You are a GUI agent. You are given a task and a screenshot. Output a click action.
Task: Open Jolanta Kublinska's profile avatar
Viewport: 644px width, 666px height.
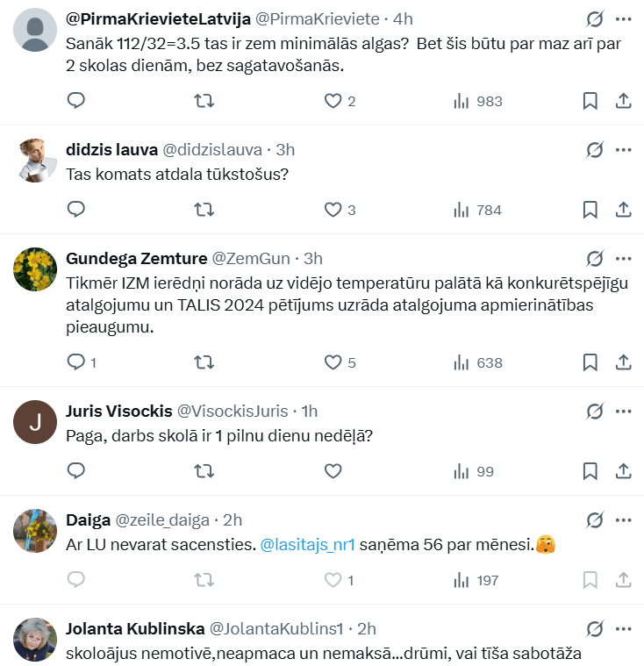[x=36, y=640]
